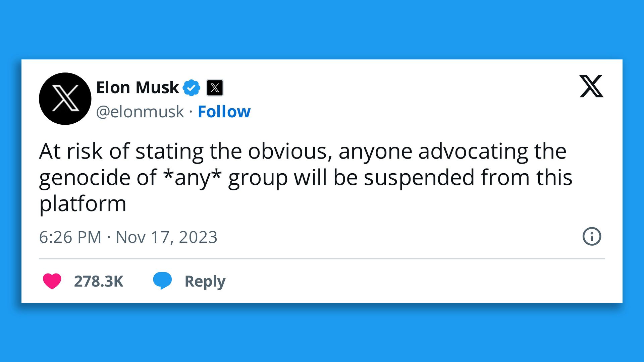
Task: Click the phrase 'At risk' starting the tweet
Action: point(71,151)
